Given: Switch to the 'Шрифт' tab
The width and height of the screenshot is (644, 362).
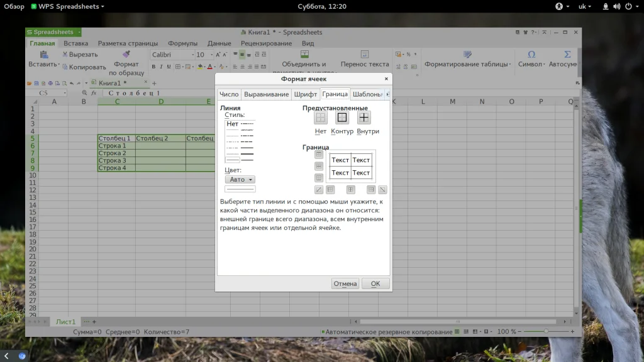Looking at the screenshot, I should tap(306, 94).
